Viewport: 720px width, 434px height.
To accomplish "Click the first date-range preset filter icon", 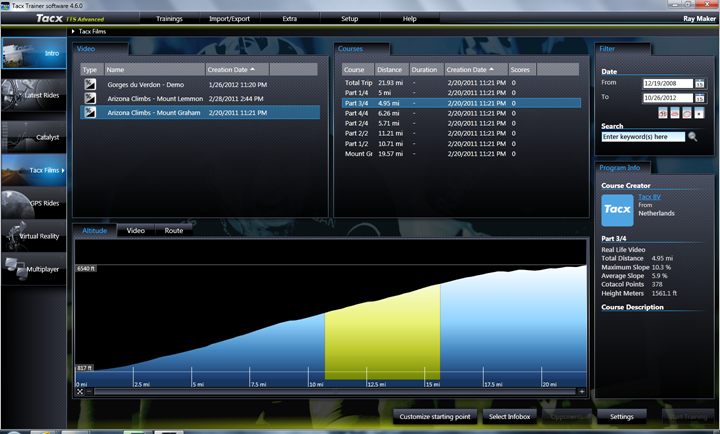I will coord(663,113).
